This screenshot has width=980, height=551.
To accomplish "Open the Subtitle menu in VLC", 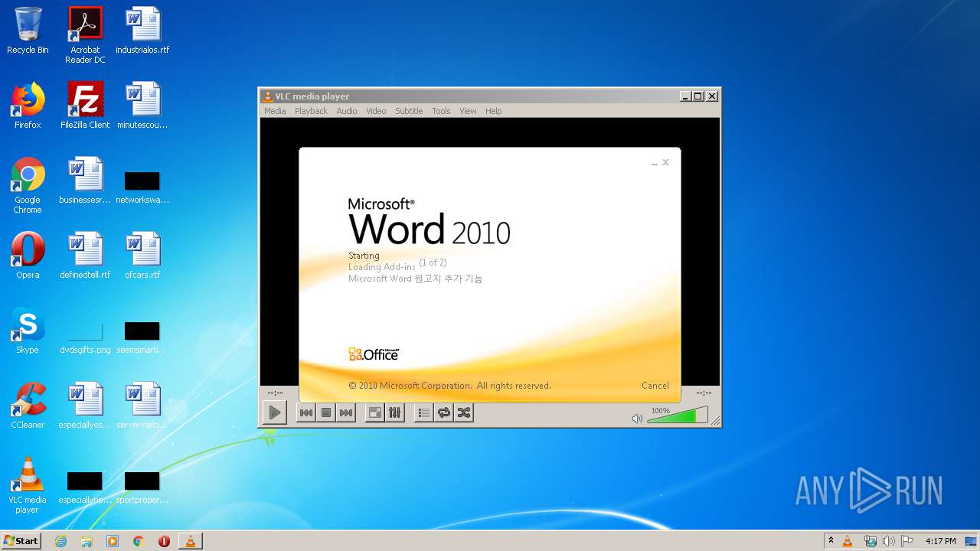I will coord(409,111).
